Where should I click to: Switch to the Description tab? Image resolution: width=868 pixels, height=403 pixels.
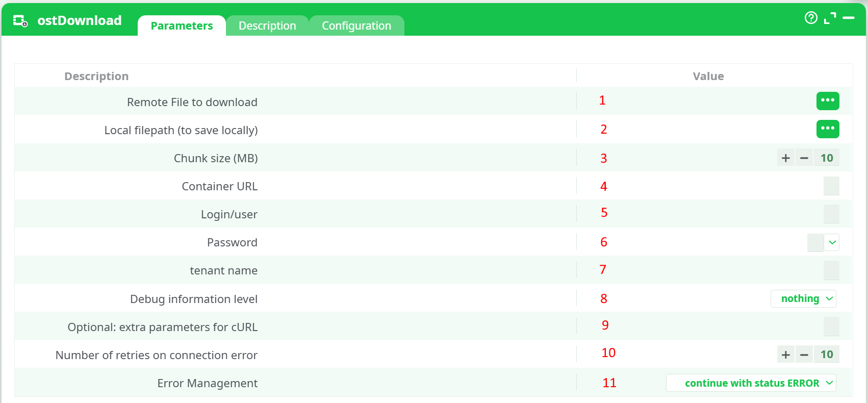click(x=267, y=26)
